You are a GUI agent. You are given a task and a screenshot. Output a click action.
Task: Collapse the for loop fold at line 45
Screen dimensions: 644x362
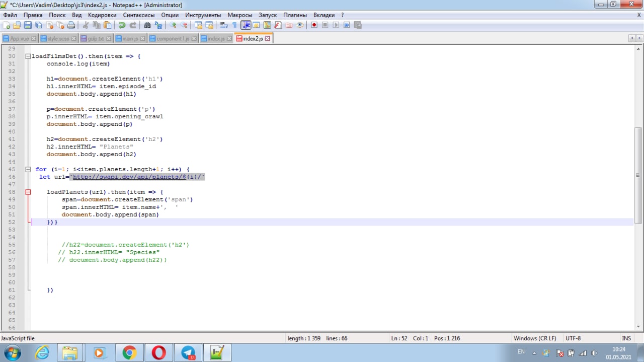click(28, 170)
